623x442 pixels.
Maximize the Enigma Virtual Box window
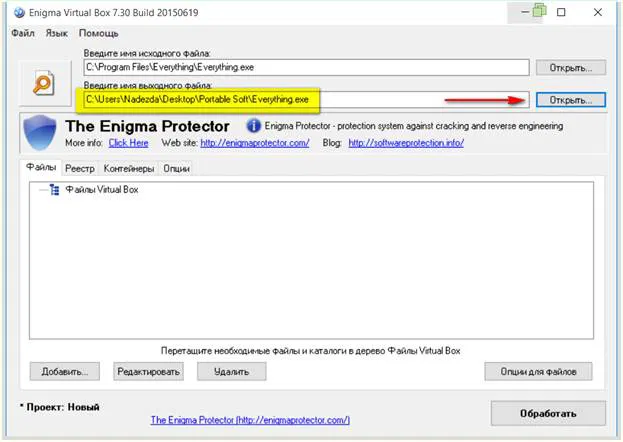(x=561, y=12)
